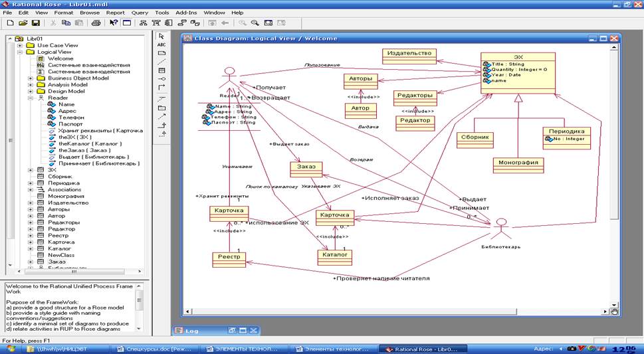Select the Welcome diagram in the browser tree
Viewport: 644px width, 354px height.
[60, 58]
